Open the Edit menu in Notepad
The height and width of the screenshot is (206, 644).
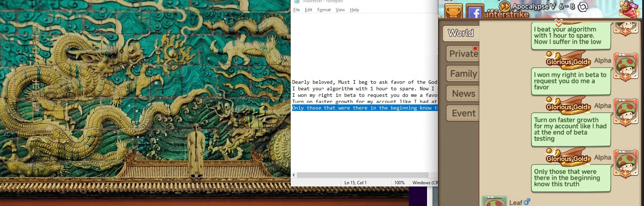point(309,10)
